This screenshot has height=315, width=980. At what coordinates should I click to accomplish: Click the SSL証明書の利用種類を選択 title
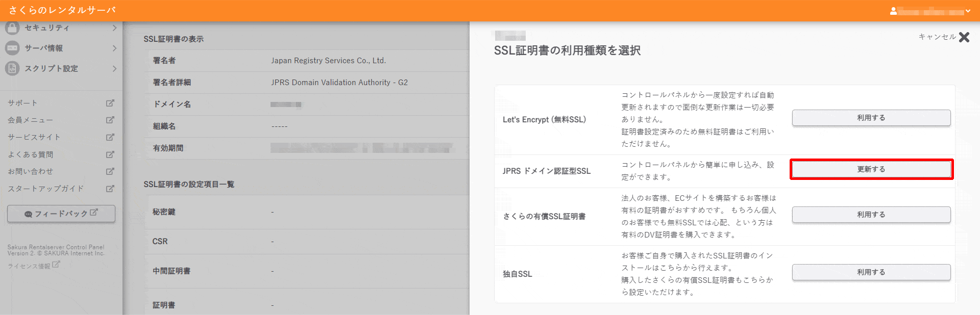567,50
